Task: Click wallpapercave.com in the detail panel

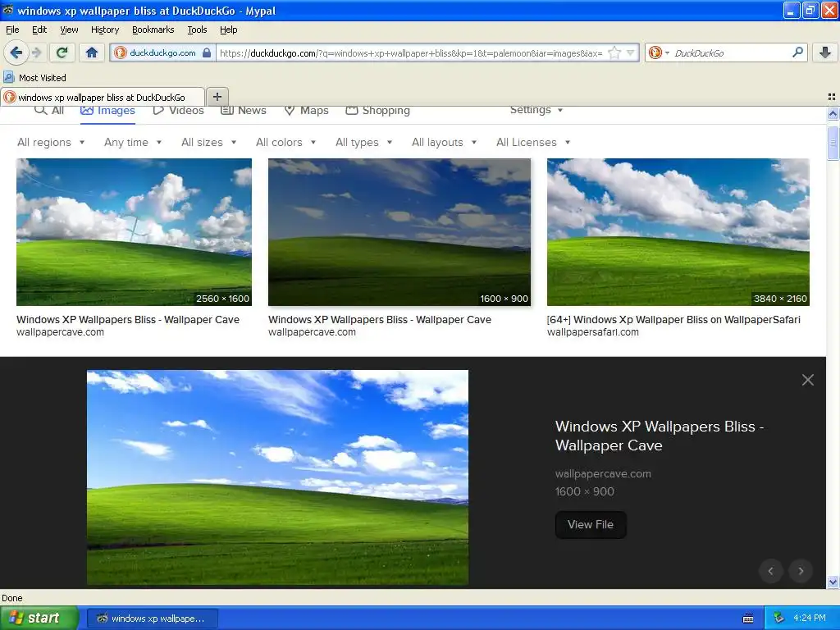Action: (x=603, y=473)
